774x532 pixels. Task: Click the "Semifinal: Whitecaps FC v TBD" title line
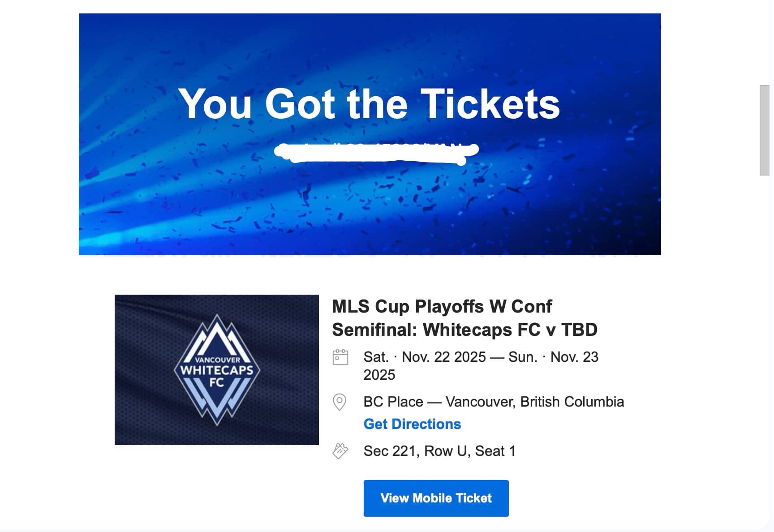click(x=464, y=330)
